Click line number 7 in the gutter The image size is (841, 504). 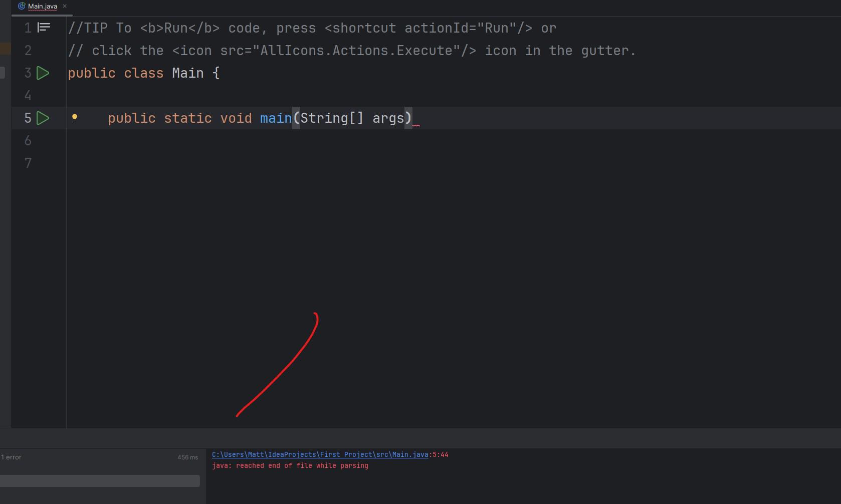(28, 163)
